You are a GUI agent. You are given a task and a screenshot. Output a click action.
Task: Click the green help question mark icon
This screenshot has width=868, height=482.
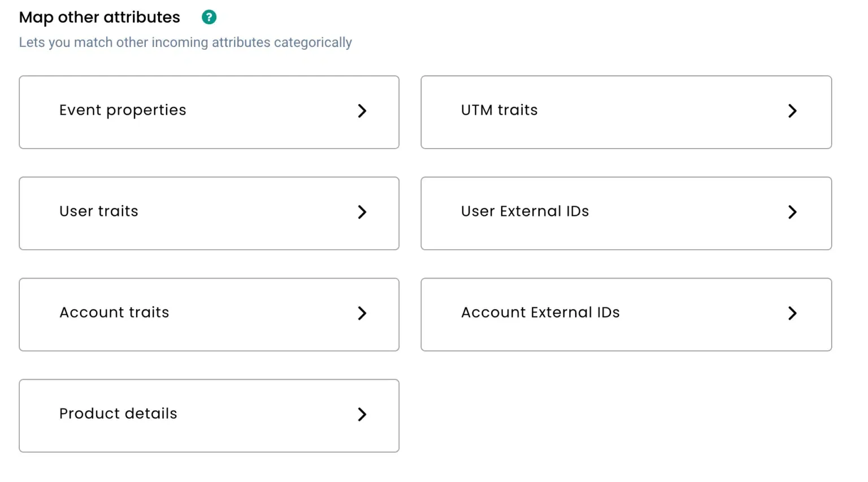click(209, 18)
